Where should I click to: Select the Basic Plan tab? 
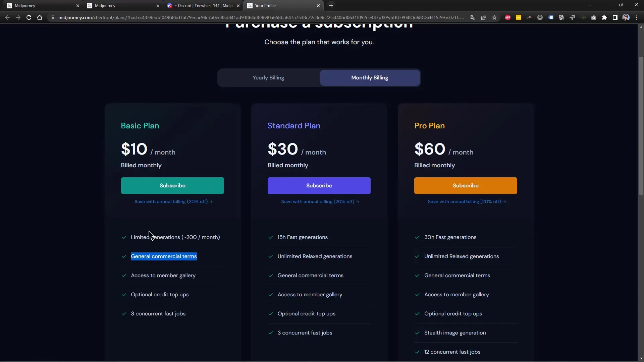pos(140,126)
